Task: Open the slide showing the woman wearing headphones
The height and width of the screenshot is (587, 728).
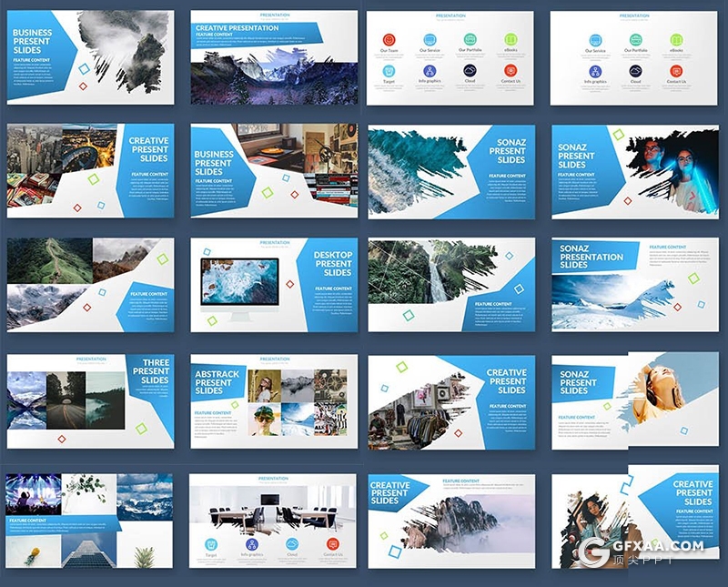Action: pyautogui.click(x=633, y=400)
